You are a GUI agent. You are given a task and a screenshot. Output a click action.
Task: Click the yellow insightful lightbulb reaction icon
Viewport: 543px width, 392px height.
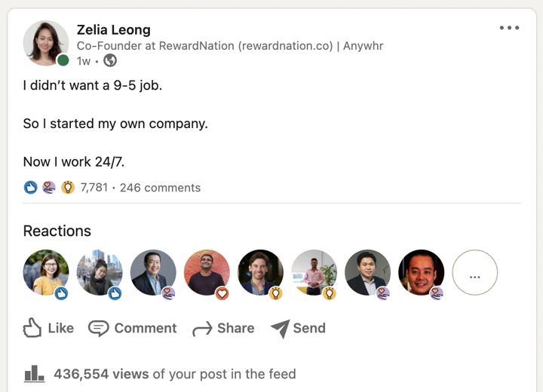(68, 188)
